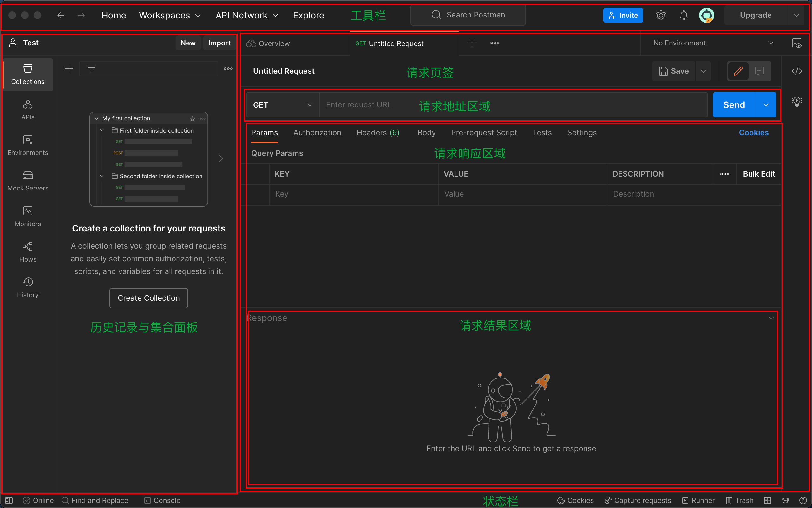The width and height of the screenshot is (812, 508).
Task: Open a new request tab with plus
Action: [472, 43]
